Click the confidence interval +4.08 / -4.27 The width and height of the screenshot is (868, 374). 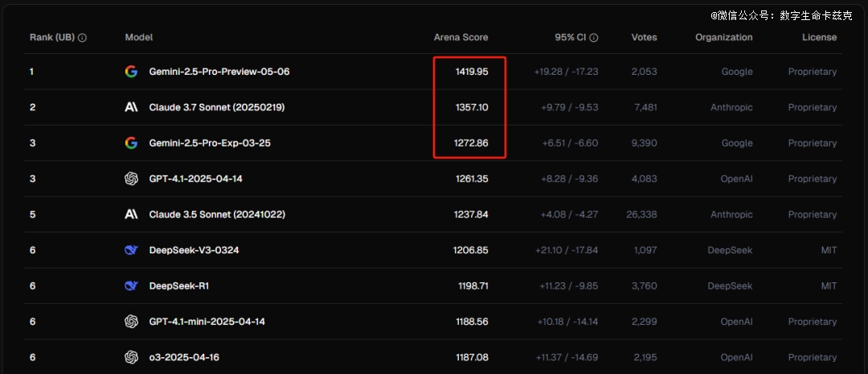coord(570,215)
